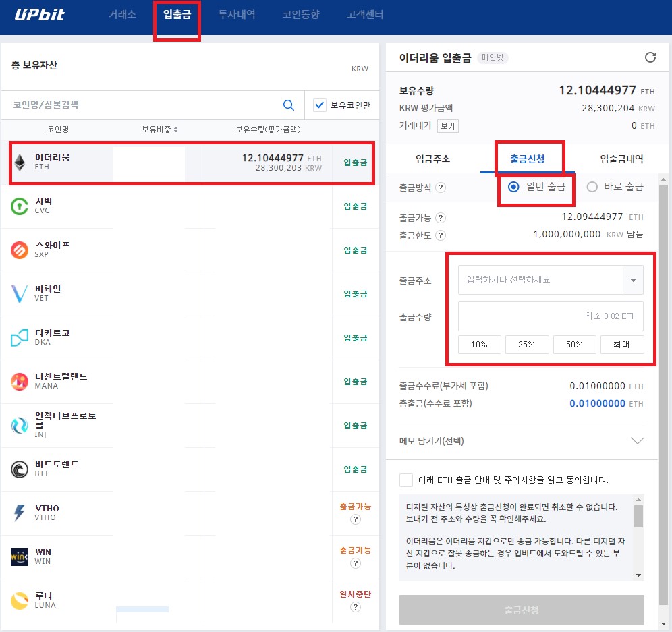
Task: Click 입출금 link in 이더리움 row
Action: tap(356, 163)
